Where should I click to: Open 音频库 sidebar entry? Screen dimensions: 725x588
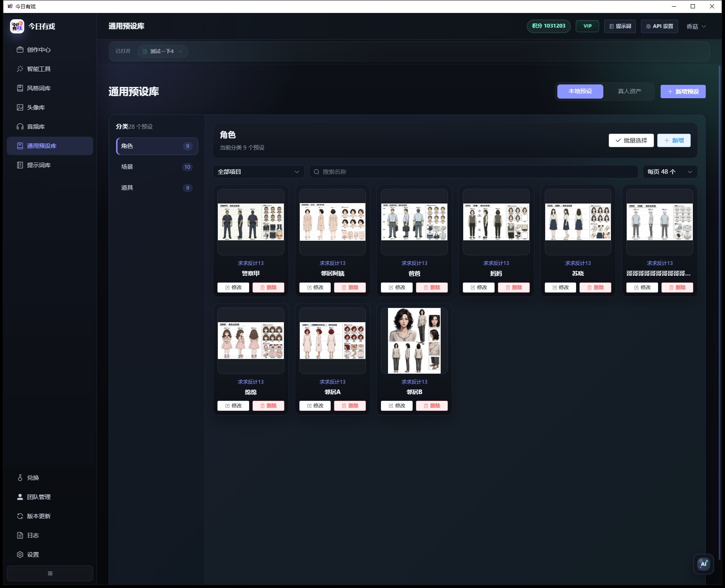pyautogui.click(x=50, y=127)
